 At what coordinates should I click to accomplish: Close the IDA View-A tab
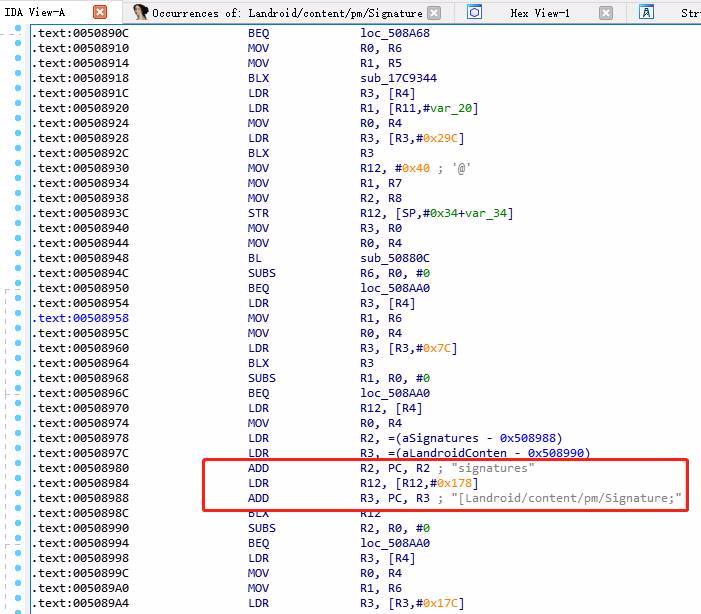coord(100,12)
